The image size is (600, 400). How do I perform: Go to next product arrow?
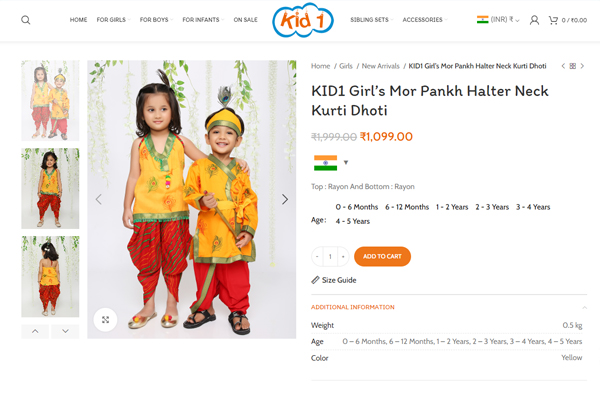pos(582,66)
